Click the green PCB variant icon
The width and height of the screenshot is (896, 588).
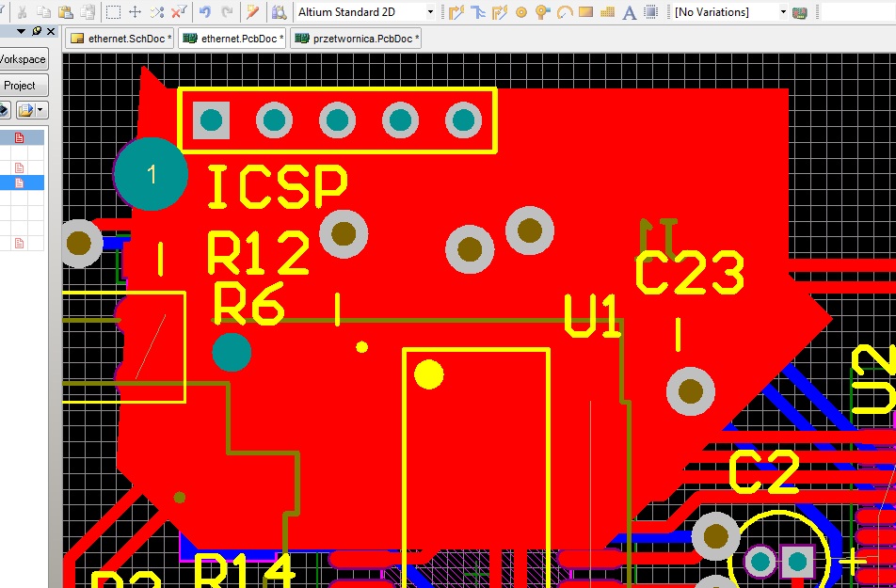pyautogui.click(x=800, y=11)
